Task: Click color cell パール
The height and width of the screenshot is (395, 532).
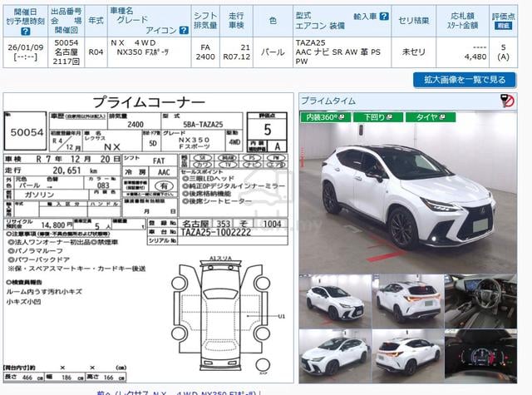Action: (x=273, y=52)
